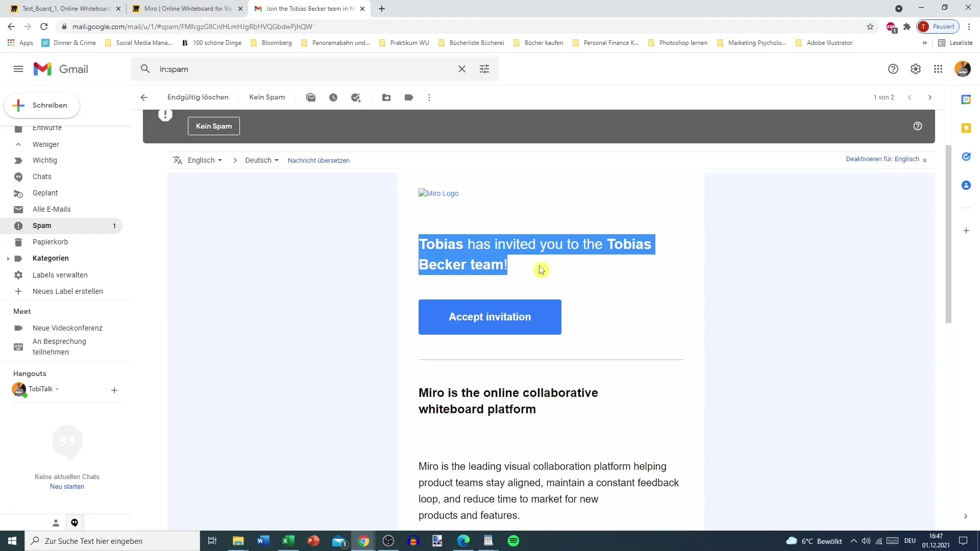Open Gmail main menu hamburger icon
The image size is (980, 551).
(18, 69)
